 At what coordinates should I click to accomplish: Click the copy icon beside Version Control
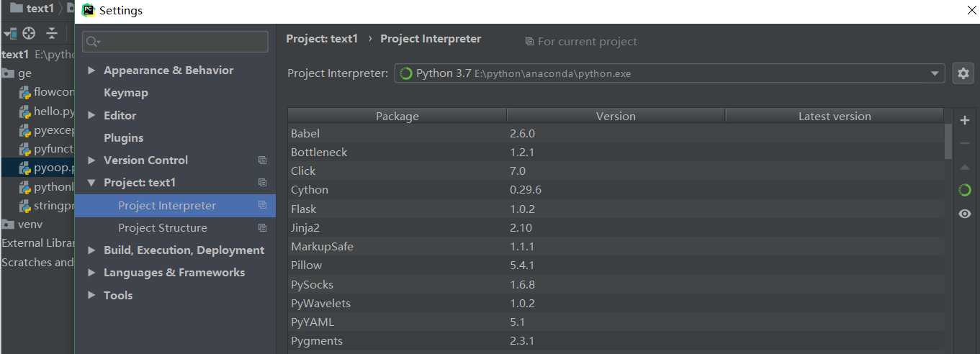[x=262, y=160]
